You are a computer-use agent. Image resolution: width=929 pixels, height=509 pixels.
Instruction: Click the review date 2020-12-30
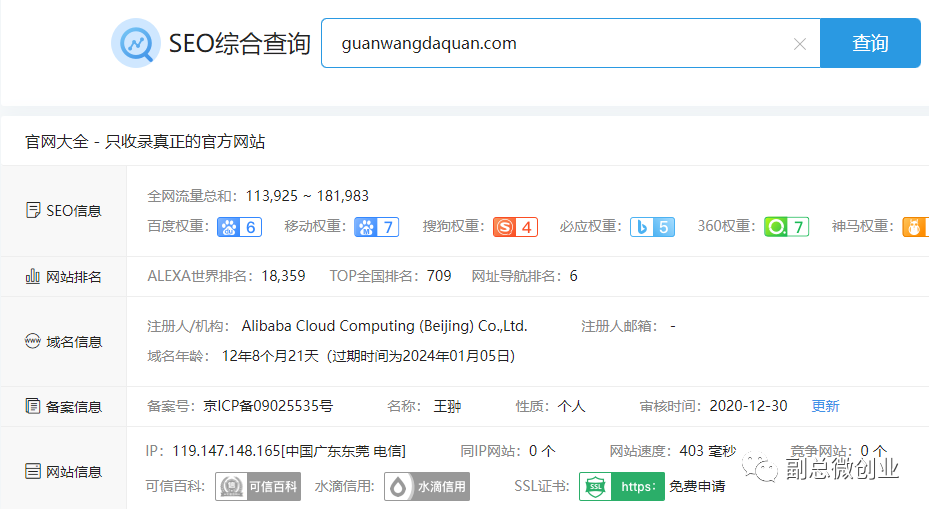pos(748,406)
